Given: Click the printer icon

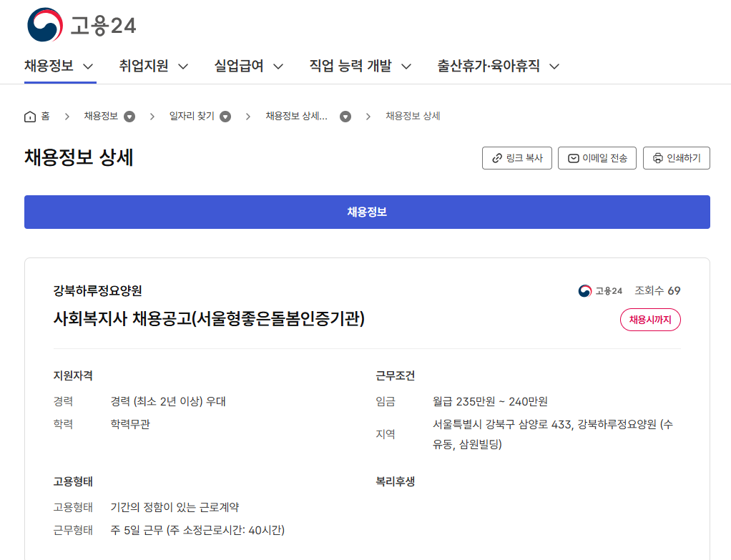Looking at the screenshot, I should pos(658,158).
